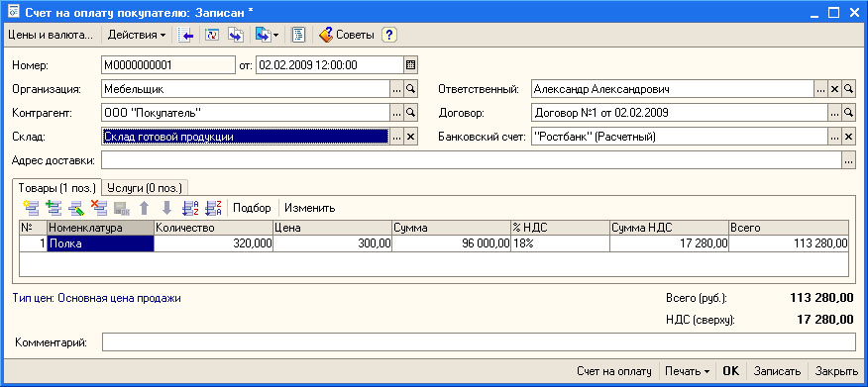Open Организация record with magnifier icon
The width and height of the screenshot is (868, 387).
point(410,88)
